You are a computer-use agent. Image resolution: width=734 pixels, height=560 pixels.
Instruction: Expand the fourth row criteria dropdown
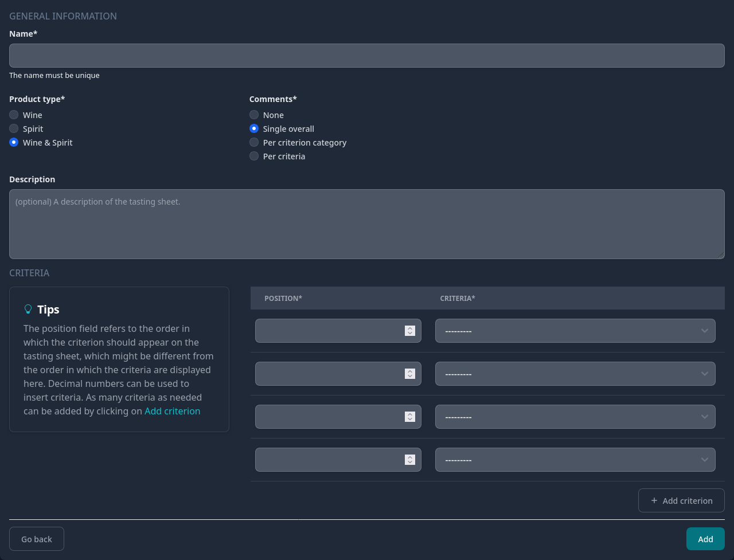pos(575,460)
